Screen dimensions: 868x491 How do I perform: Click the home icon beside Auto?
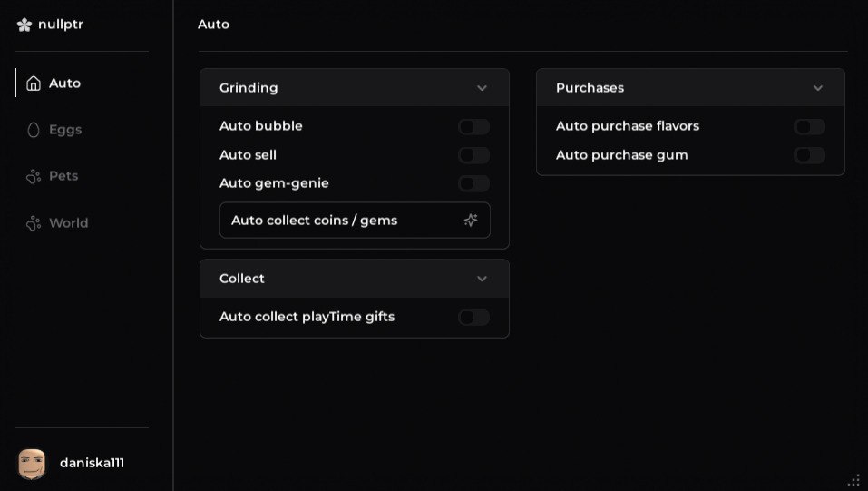click(x=34, y=83)
